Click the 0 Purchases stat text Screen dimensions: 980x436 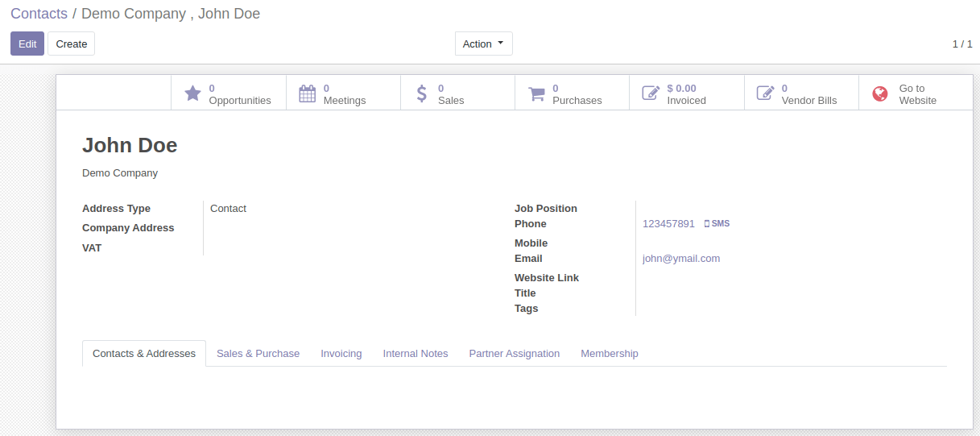[577, 94]
